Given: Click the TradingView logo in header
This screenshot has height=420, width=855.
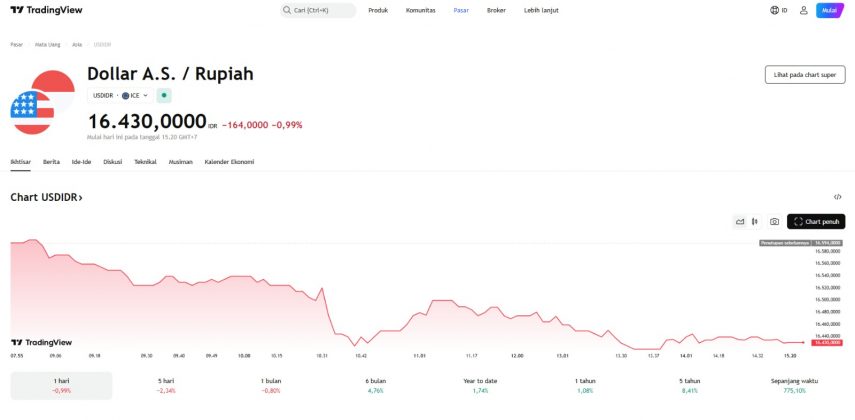Looking at the screenshot, I should [x=47, y=10].
